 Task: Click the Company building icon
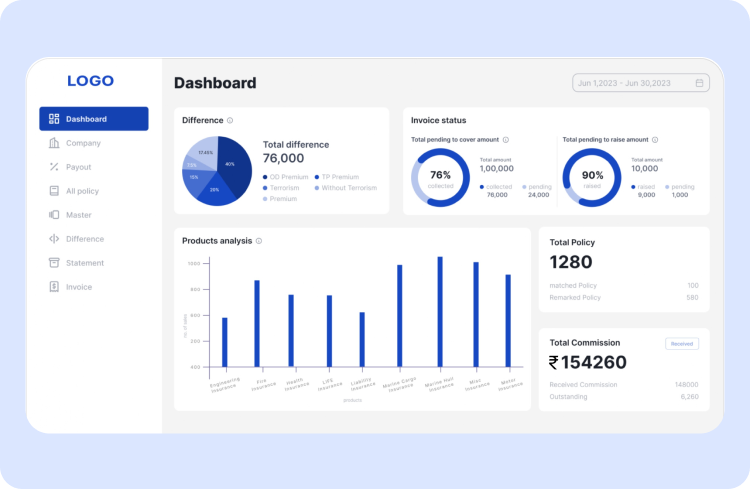(x=54, y=143)
